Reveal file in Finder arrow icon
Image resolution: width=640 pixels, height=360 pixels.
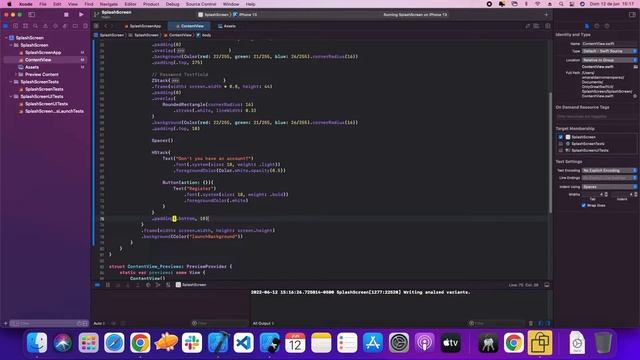pyautogui.click(x=635, y=96)
